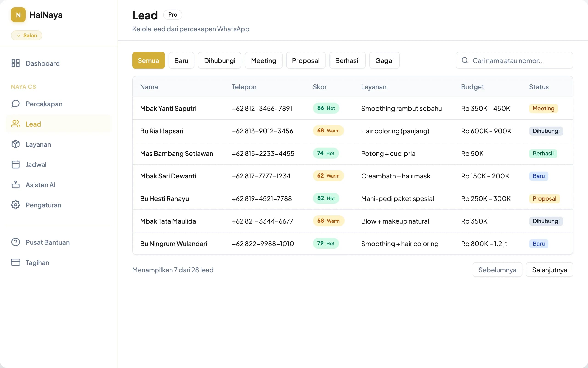Click the 82 Hot score badge
The height and width of the screenshot is (368, 588).
326,198
